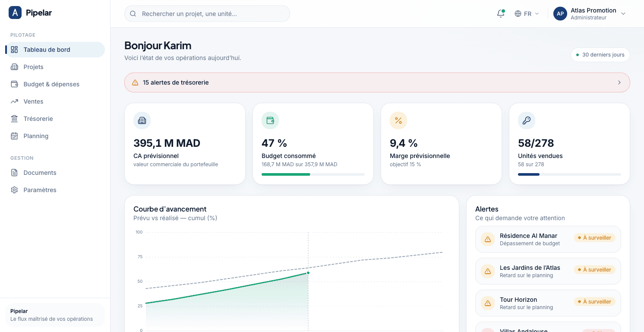The image size is (644, 332).
Task: Click the Courbe d'avancement heading
Action: (170, 209)
